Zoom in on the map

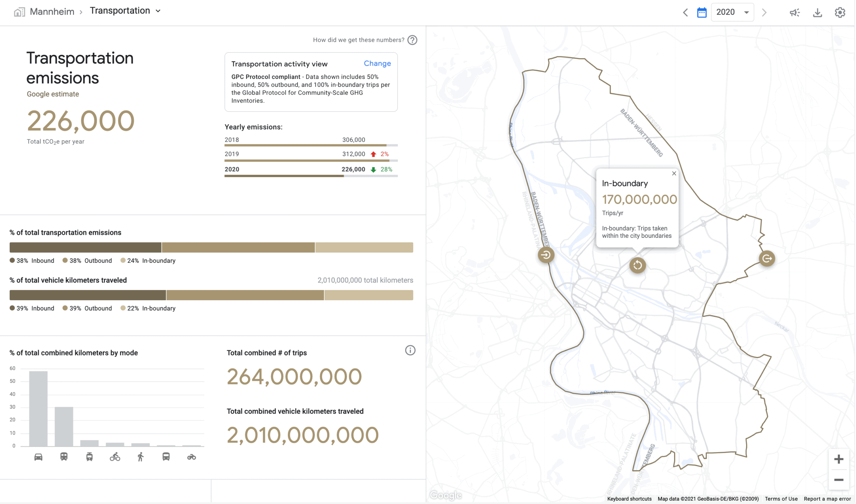tap(838, 459)
